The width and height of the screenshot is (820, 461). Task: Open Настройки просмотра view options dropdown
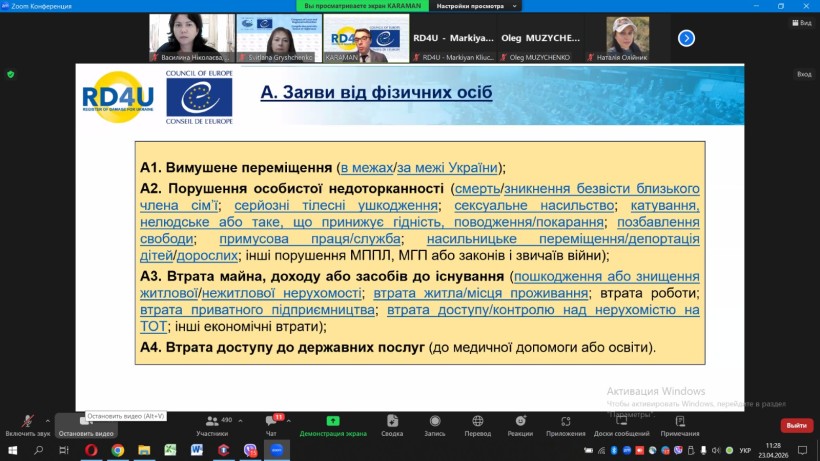(475, 6)
